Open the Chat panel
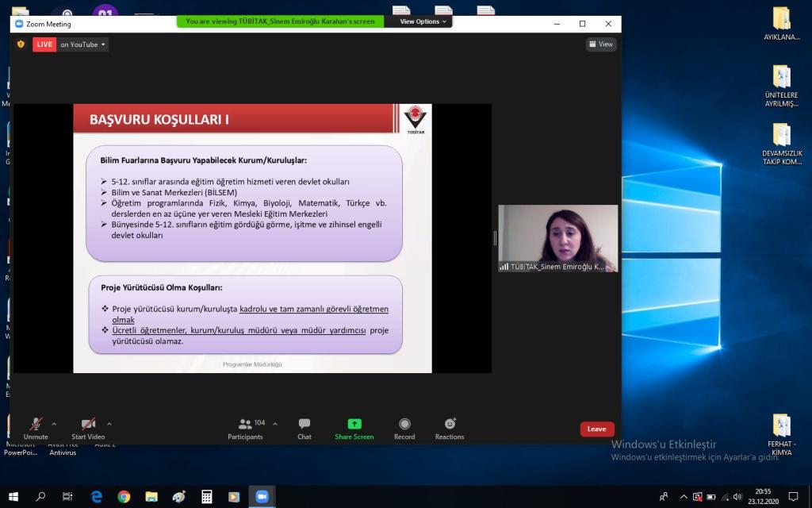Screen dimensions: 812x508 click(x=304, y=428)
